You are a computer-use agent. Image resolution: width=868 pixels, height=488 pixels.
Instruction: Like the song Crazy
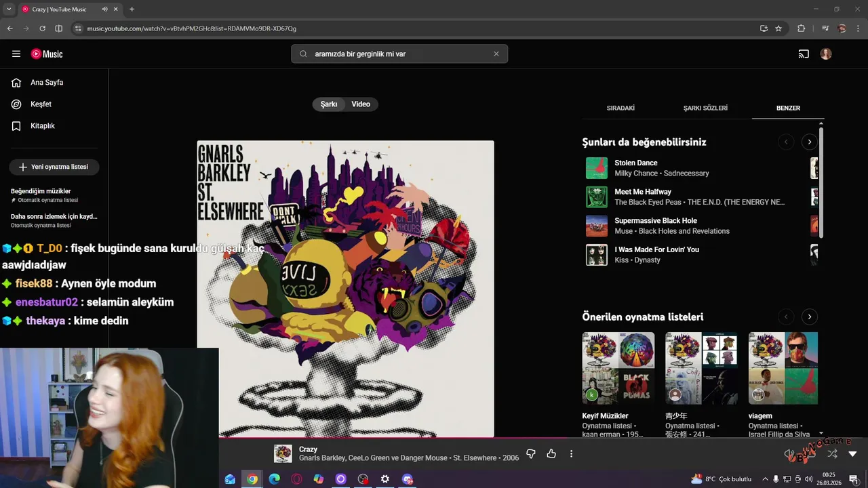pos(551,453)
